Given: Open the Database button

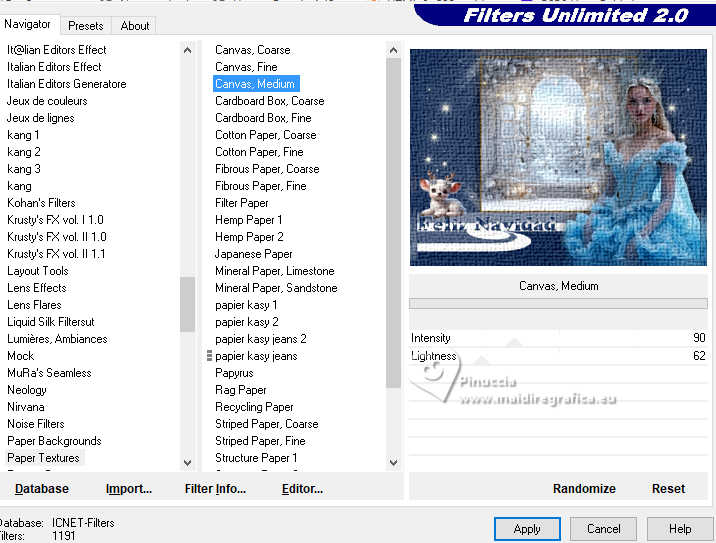Looking at the screenshot, I should click(42, 489).
